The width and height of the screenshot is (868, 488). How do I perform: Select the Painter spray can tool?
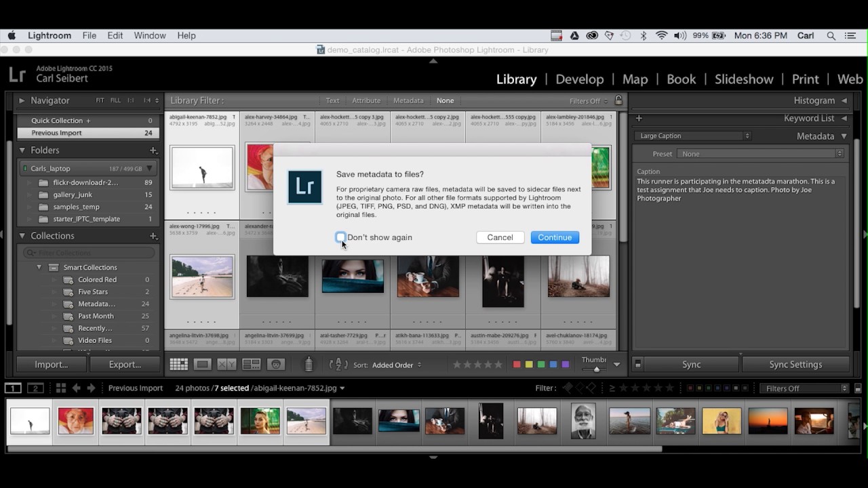point(309,364)
